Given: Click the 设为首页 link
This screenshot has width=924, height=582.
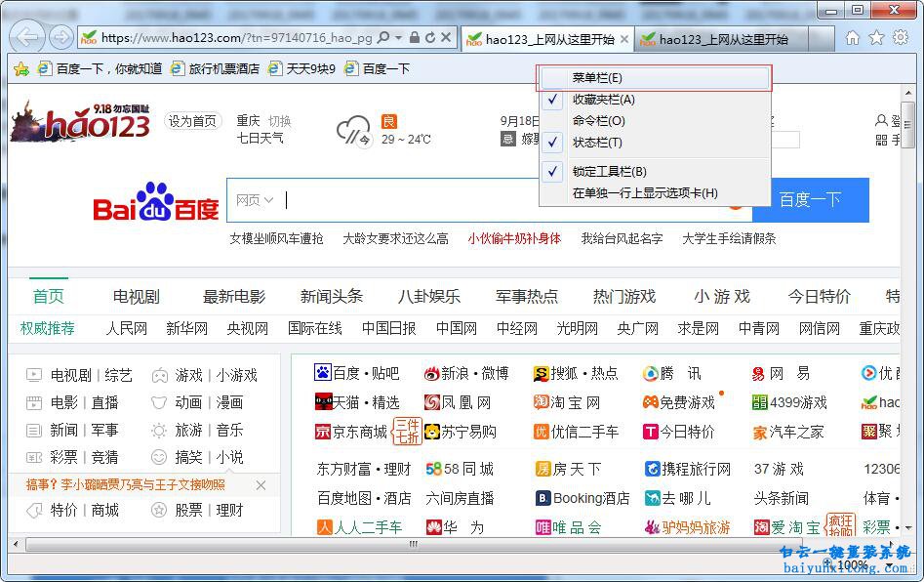Looking at the screenshot, I should tap(191, 120).
